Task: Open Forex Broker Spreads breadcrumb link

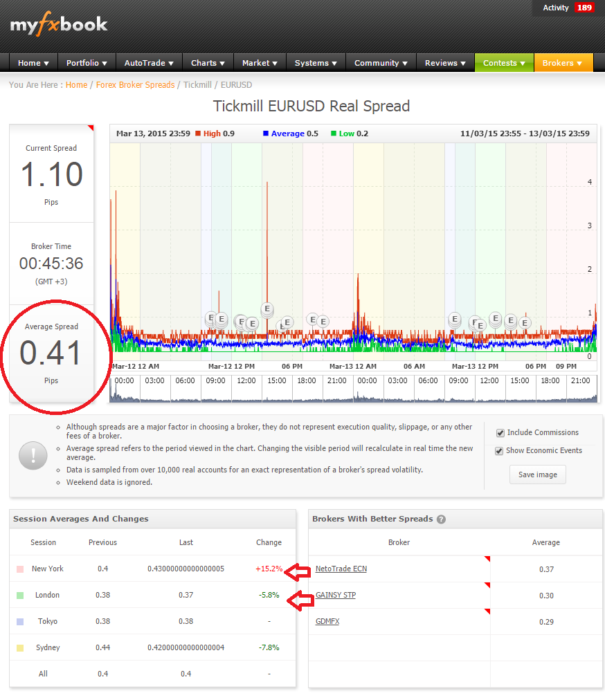Action: pos(136,85)
